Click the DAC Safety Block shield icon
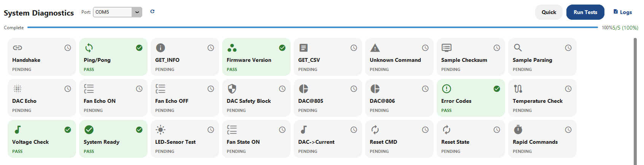Viewport: 644px width, 165px height. (x=232, y=89)
